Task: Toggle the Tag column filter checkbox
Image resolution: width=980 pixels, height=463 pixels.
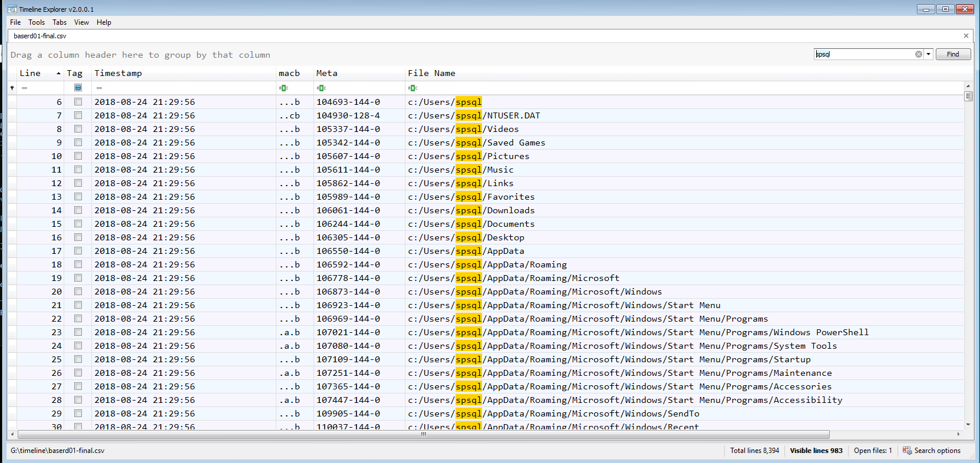Action: click(78, 88)
